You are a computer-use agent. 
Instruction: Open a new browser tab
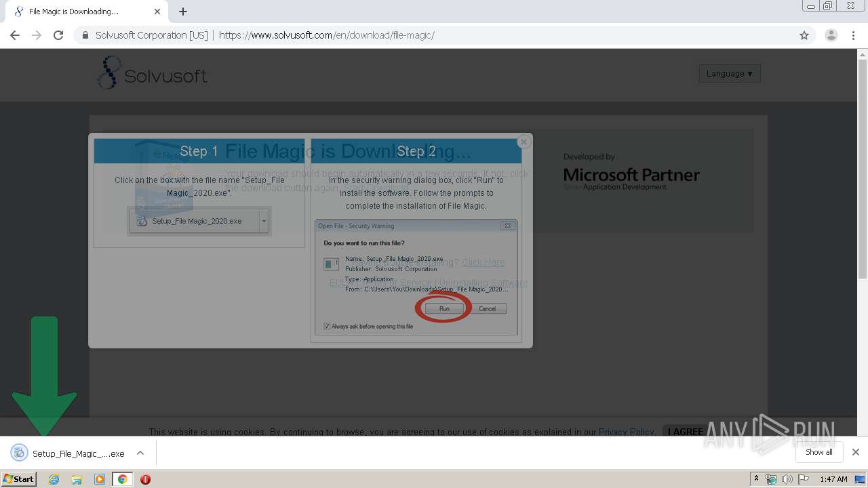tap(183, 12)
